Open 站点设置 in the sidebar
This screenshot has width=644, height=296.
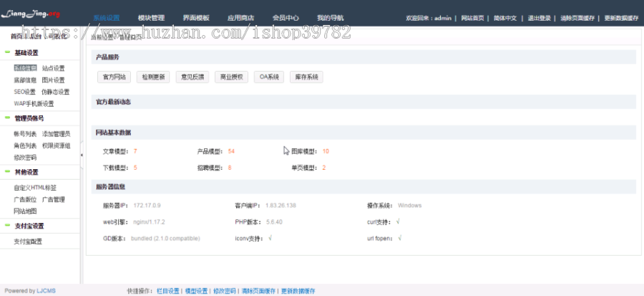[x=54, y=68]
